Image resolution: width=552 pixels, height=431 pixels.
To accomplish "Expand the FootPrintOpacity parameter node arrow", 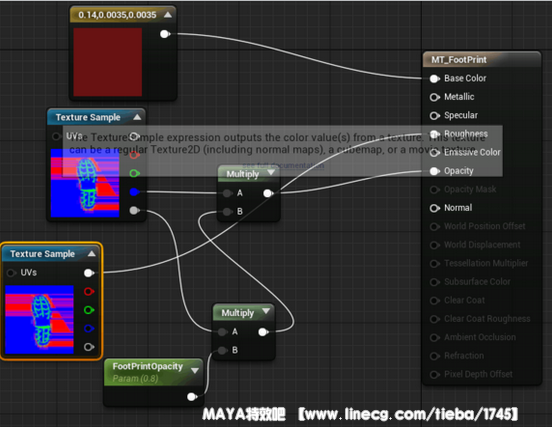I will tap(195, 370).
